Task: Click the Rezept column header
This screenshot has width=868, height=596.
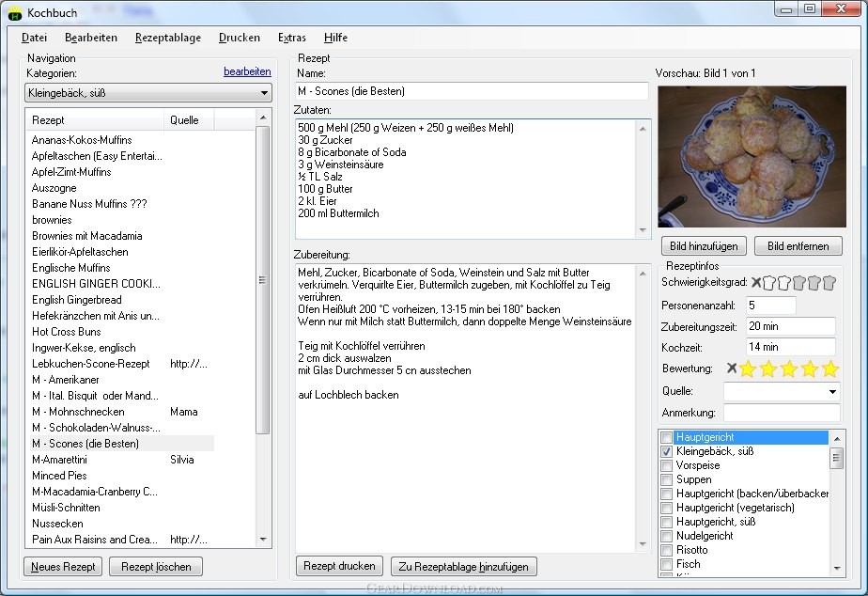Action: coord(95,120)
